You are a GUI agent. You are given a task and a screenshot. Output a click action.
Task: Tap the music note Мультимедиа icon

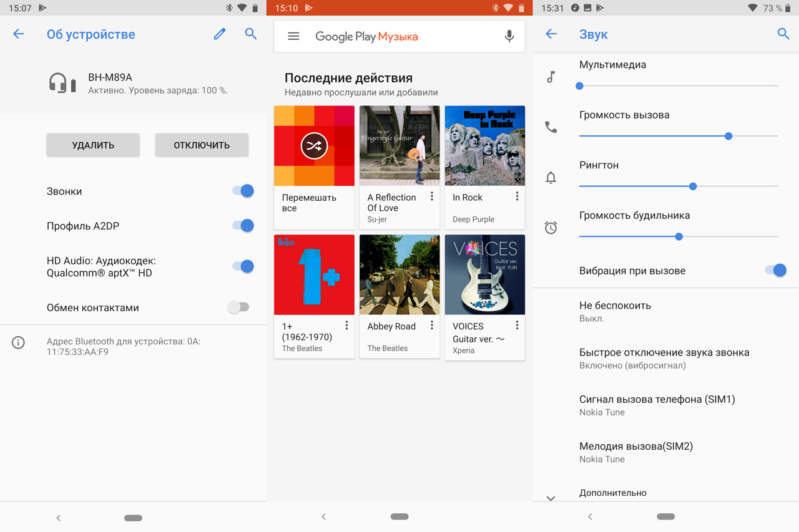point(551,77)
